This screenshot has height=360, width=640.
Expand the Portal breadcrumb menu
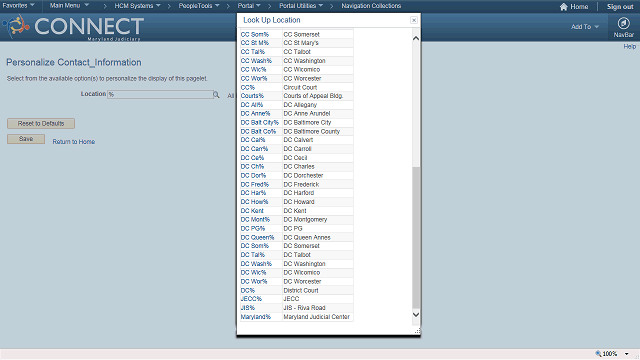[x=249, y=6]
